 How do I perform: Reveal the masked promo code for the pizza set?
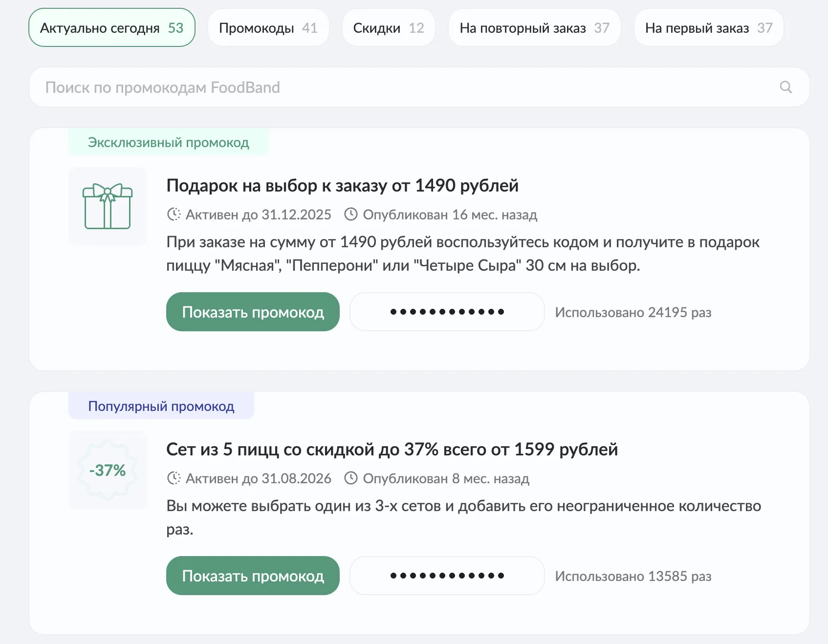point(446,576)
